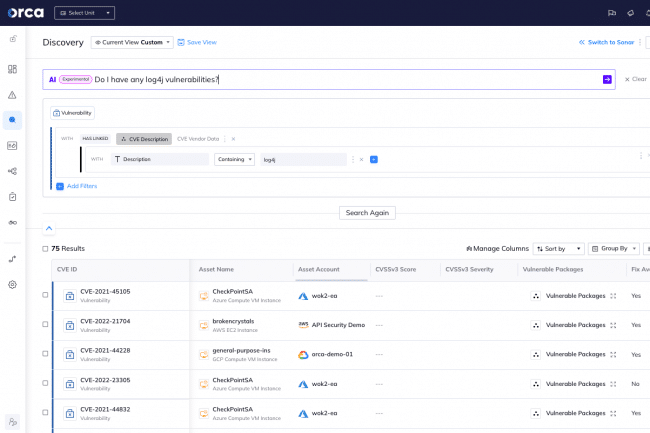Click the blue plus icon beside log4j filter

tap(374, 159)
